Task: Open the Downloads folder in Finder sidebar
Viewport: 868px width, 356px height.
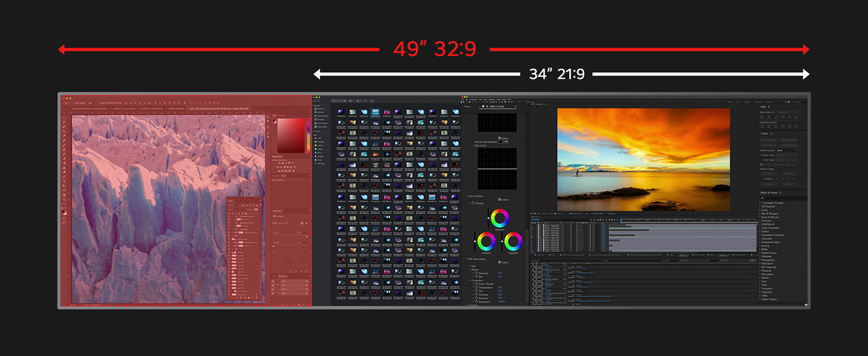Action: coord(322,126)
